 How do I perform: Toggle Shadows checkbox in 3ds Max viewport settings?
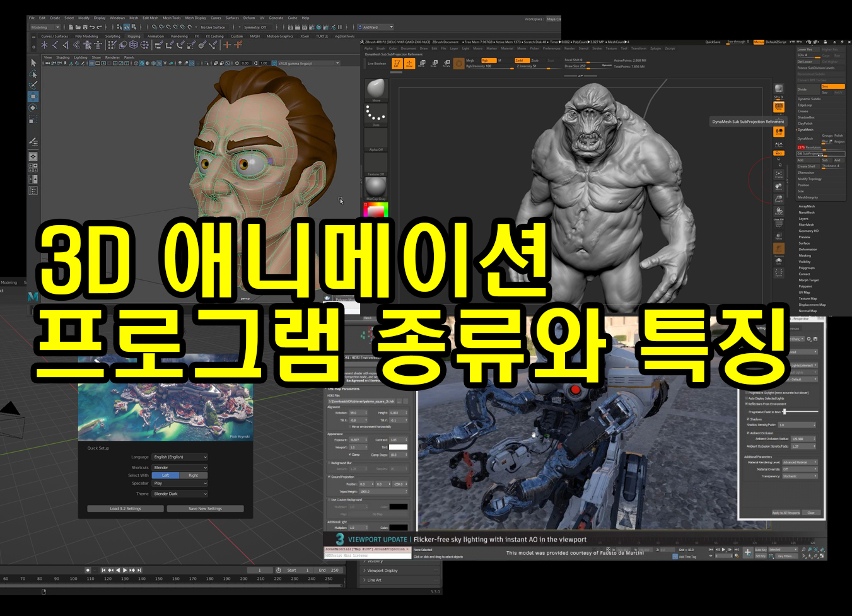[749, 419]
